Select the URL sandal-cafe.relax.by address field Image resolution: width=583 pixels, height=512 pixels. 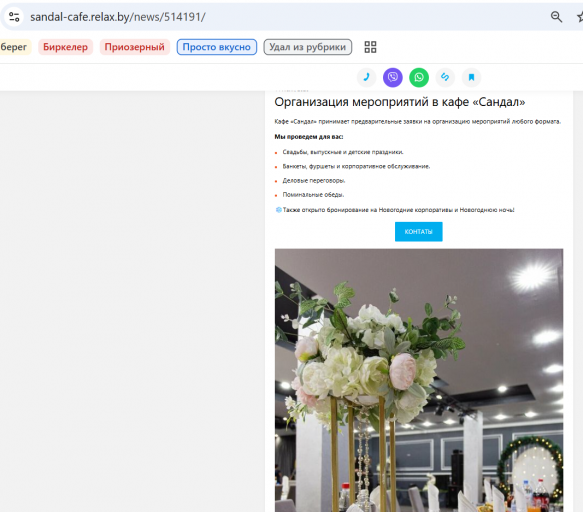[117, 17]
